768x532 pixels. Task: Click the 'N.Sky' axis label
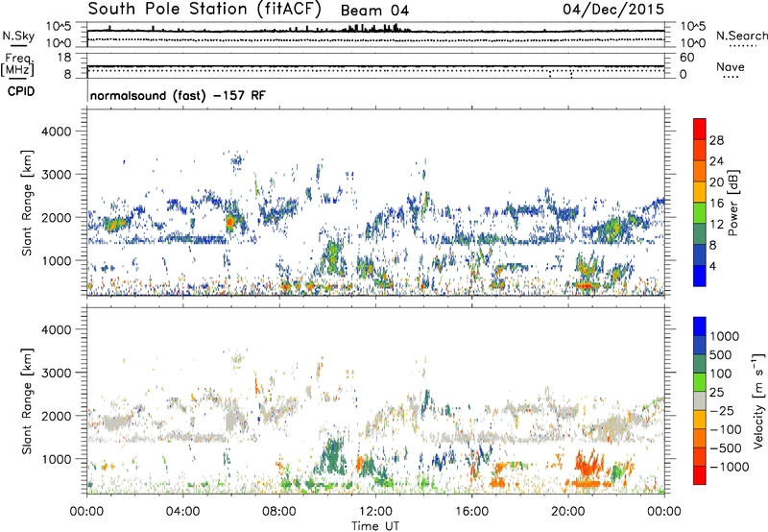click(x=18, y=36)
